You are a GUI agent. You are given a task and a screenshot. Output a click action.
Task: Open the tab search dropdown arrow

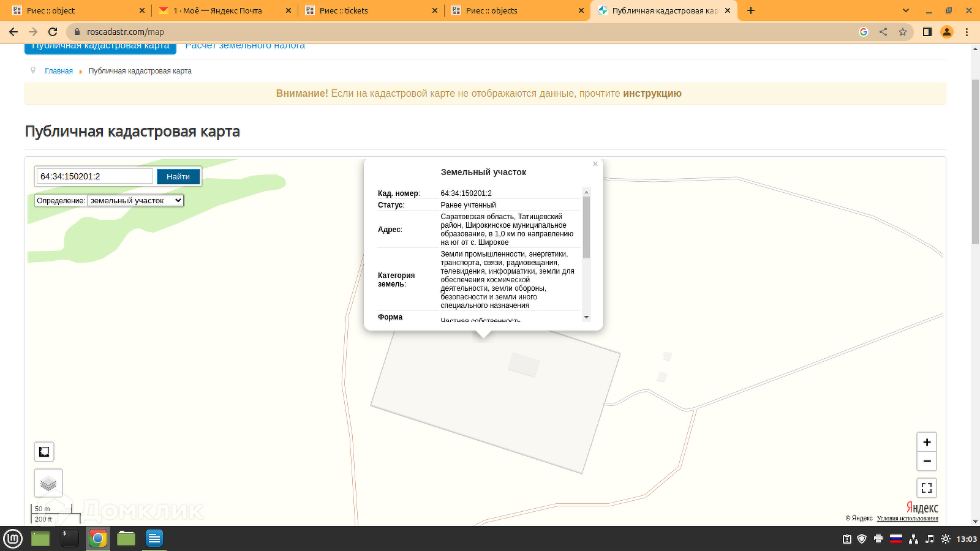(906, 10)
